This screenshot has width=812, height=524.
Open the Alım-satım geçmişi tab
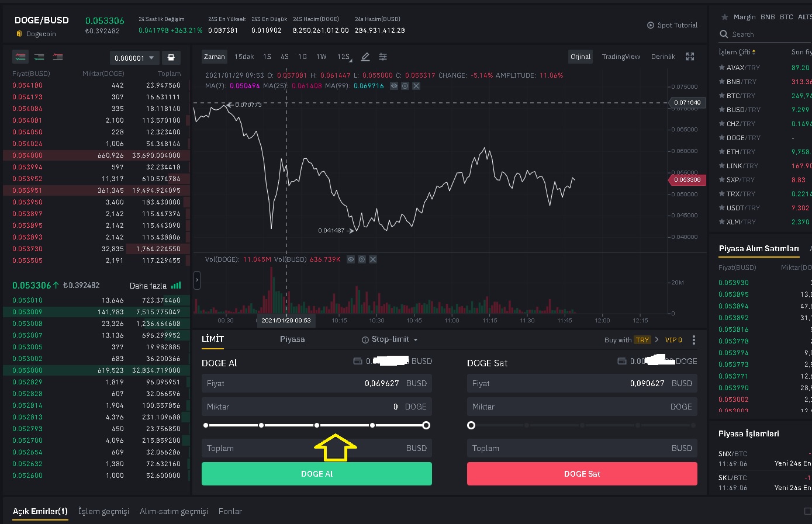(x=174, y=511)
